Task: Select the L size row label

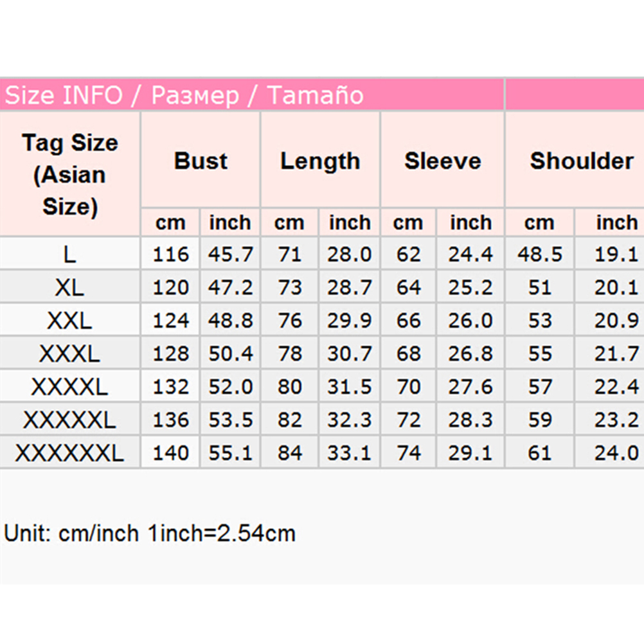Action: [70, 255]
